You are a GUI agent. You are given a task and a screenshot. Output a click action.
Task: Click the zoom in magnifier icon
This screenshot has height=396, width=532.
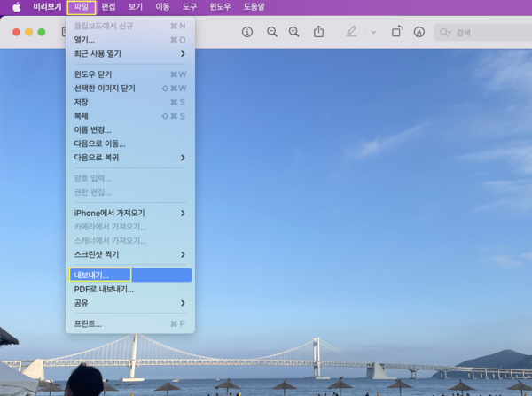(293, 32)
